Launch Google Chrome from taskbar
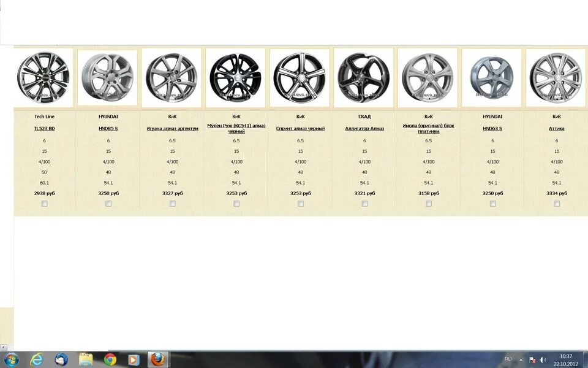Viewport: 588px width, 368px height. 110,359
